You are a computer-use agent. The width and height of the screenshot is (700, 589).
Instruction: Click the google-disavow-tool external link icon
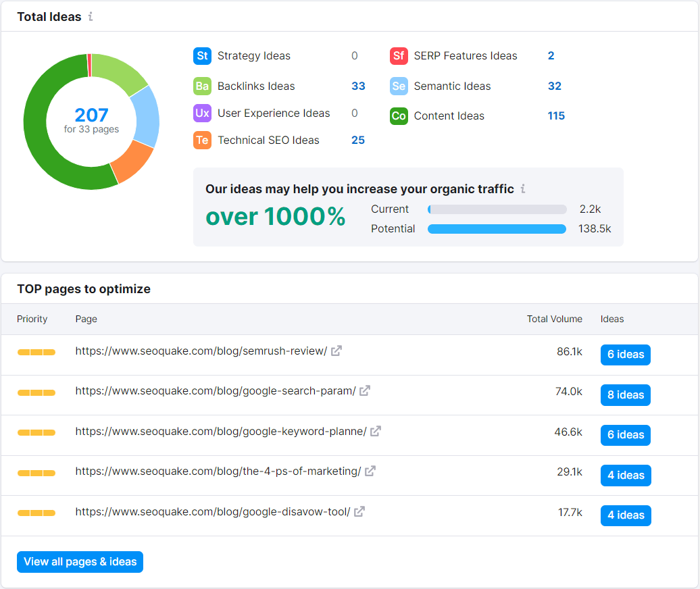(x=357, y=511)
